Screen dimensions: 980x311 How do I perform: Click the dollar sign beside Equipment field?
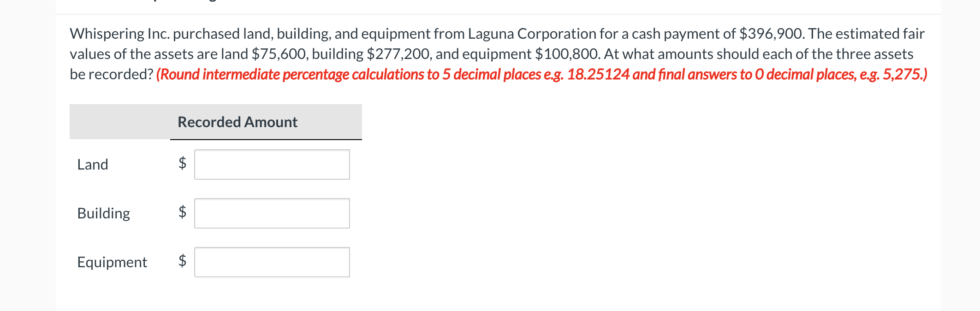click(182, 262)
